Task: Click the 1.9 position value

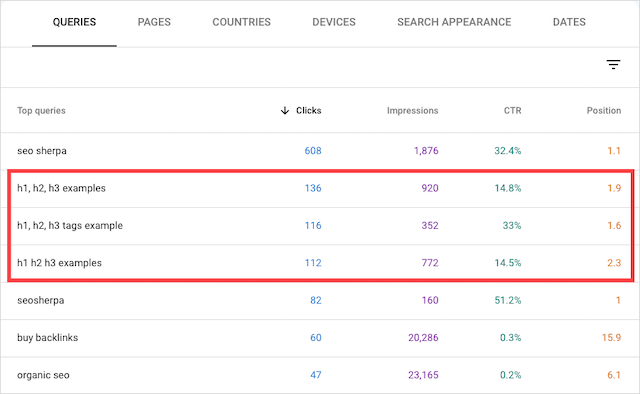Action: 614,188
